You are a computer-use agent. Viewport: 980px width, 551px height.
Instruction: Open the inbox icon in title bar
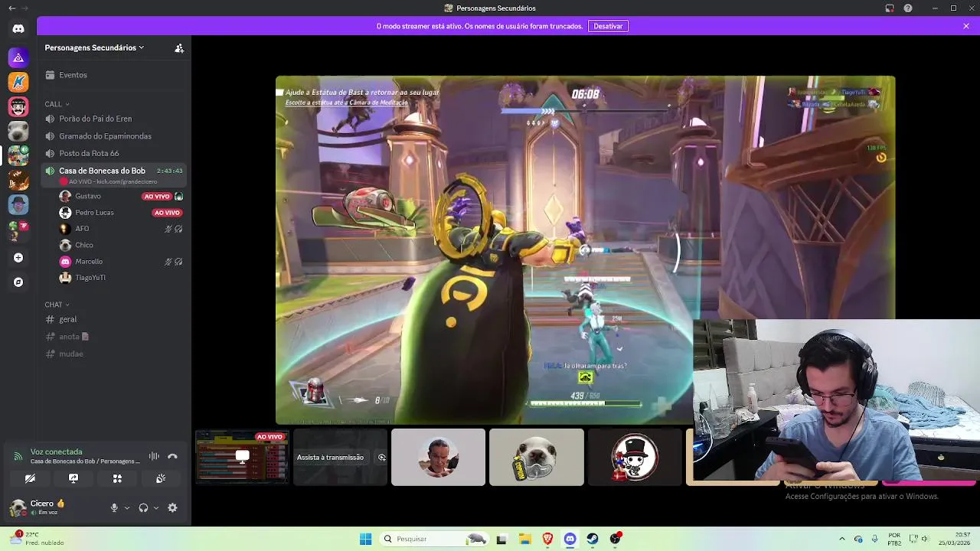click(890, 8)
